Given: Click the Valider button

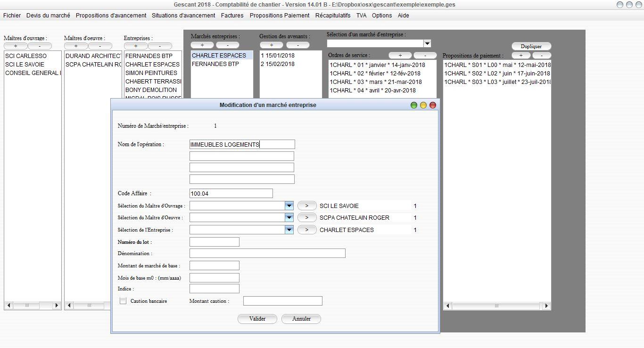Looking at the screenshot, I should click(x=257, y=319).
